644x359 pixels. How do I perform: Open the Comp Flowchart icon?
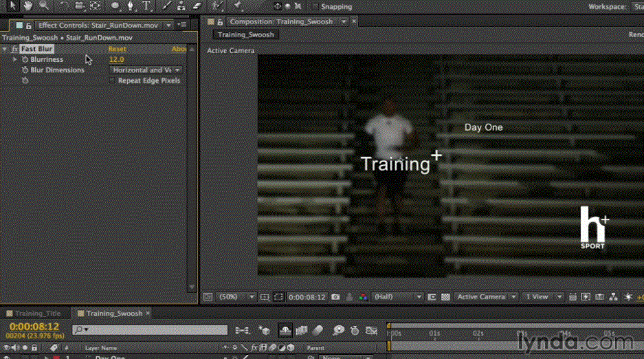(613, 296)
